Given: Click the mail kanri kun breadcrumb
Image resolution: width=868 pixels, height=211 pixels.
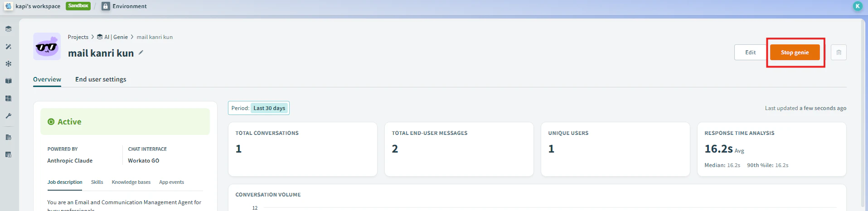Looking at the screenshot, I should pos(155,37).
